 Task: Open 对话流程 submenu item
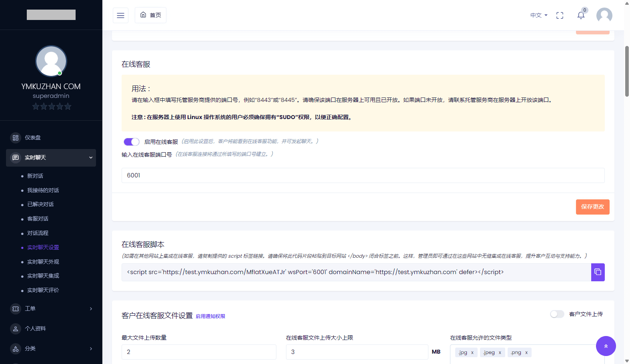click(x=38, y=233)
